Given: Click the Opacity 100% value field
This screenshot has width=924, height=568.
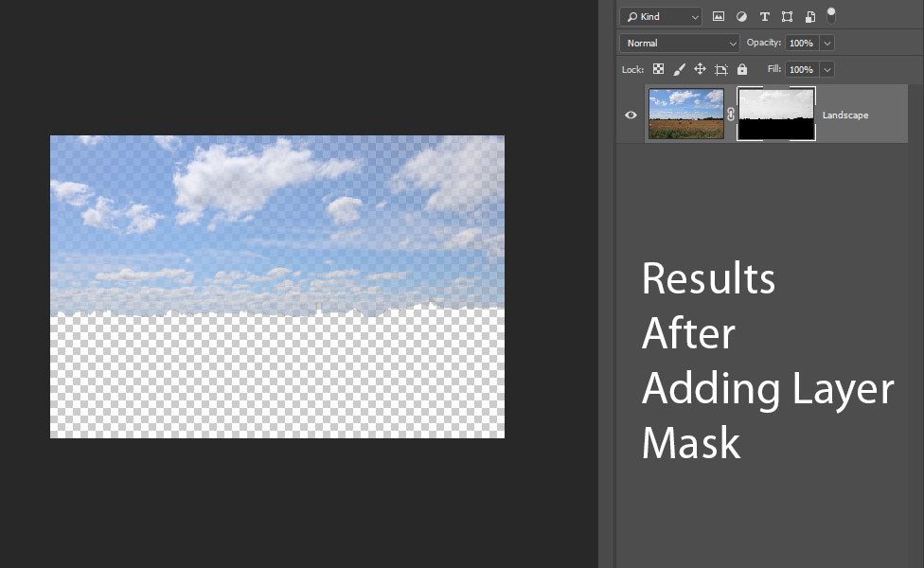Looking at the screenshot, I should click(x=801, y=43).
